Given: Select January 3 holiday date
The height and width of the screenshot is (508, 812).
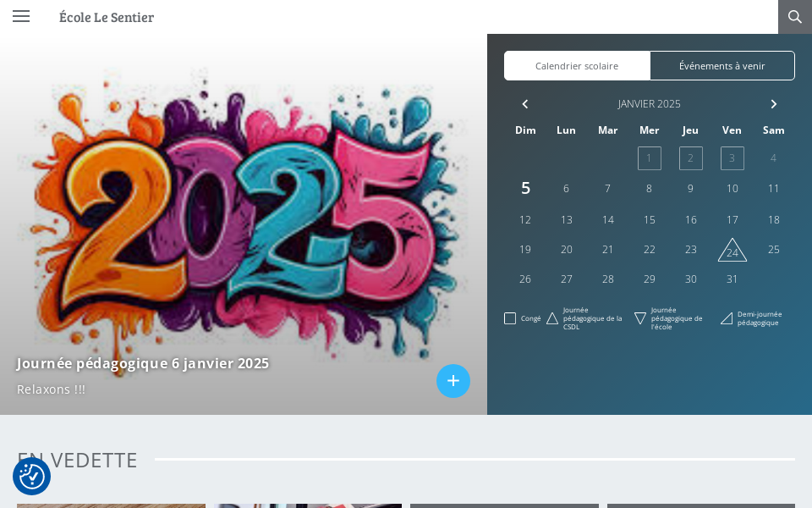Looking at the screenshot, I should click(732, 158).
